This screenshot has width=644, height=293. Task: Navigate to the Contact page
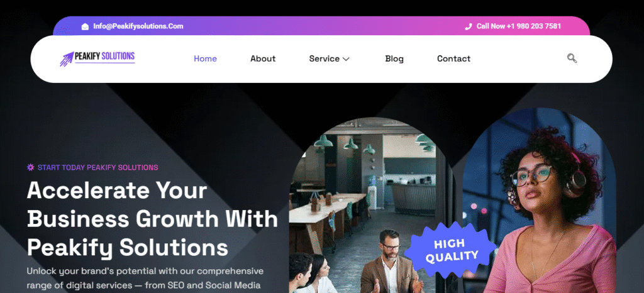click(x=453, y=58)
